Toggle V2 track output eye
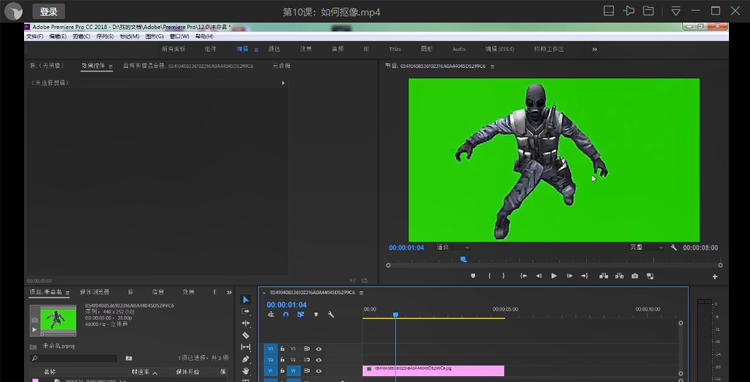 (319, 360)
